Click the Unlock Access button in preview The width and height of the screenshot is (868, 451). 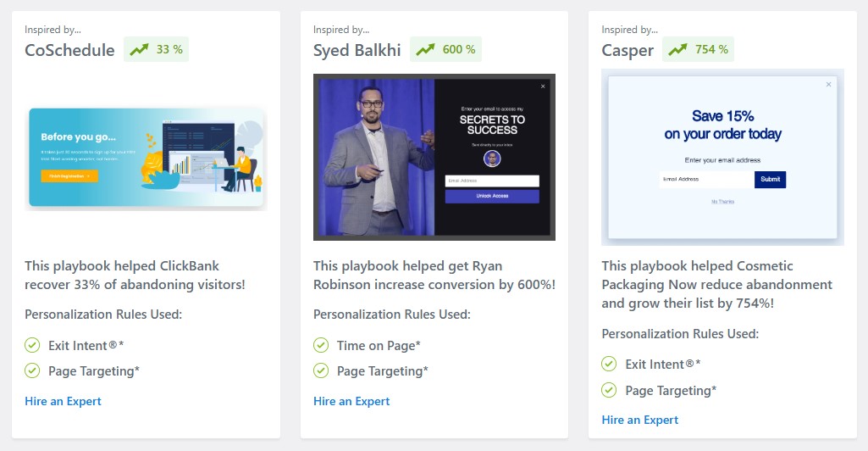492,196
